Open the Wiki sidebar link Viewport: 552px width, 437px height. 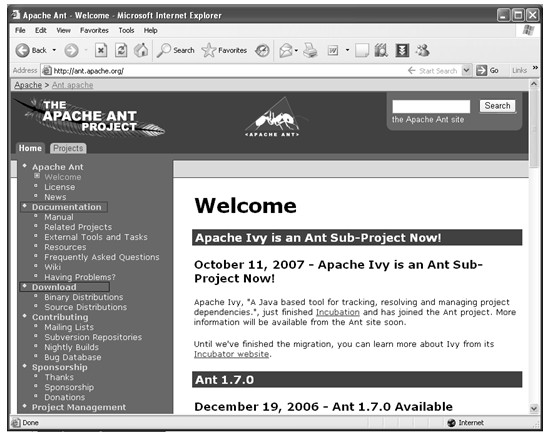(x=52, y=267)
